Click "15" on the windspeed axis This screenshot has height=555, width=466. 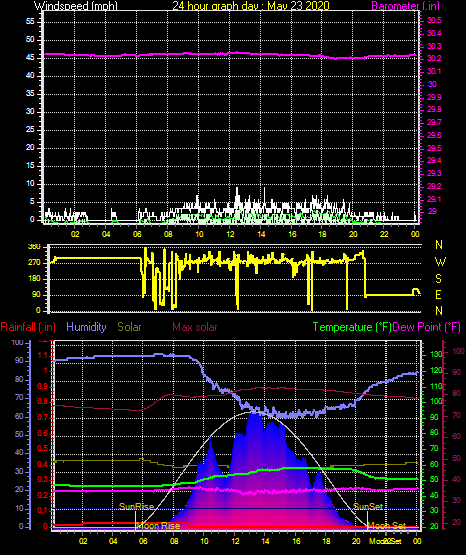[30, 166]
